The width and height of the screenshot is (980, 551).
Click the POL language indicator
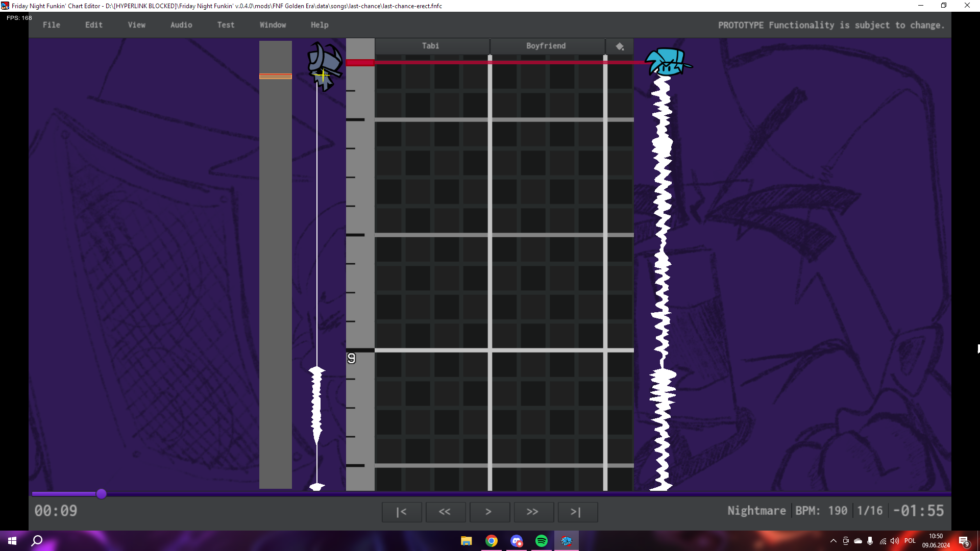(910, 541)
